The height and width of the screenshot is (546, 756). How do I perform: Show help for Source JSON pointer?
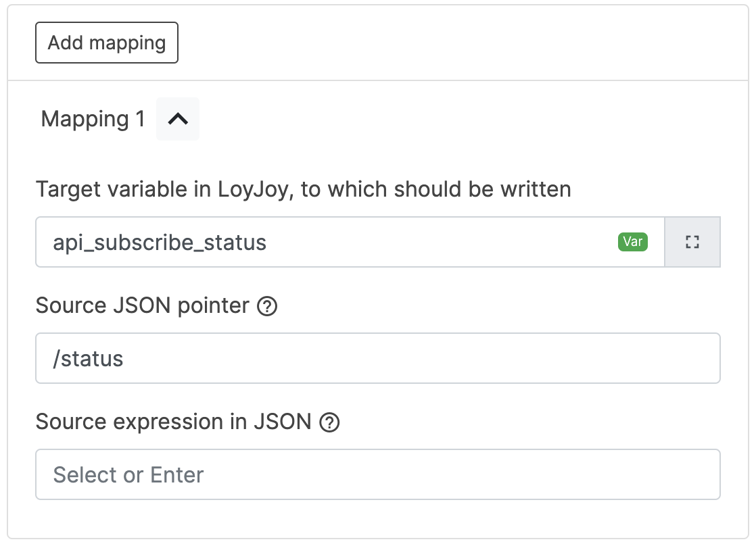pyautogui.click(x=268, y=306)
